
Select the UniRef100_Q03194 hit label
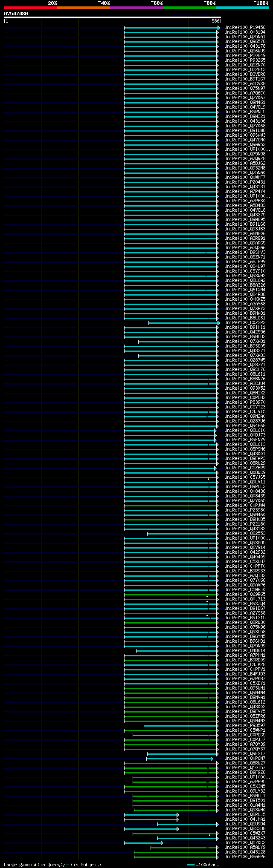click(245, 32)
